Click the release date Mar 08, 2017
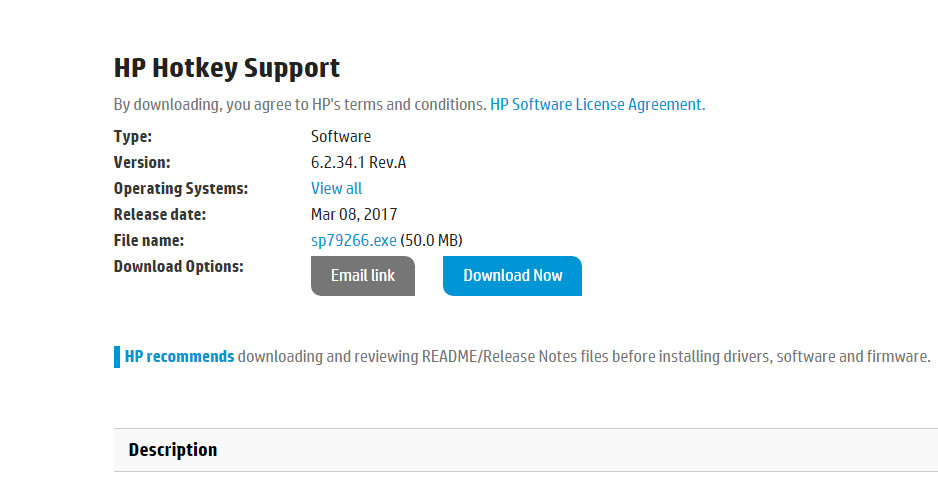This screenshot has height=498, width=938. tap(354, 214)
